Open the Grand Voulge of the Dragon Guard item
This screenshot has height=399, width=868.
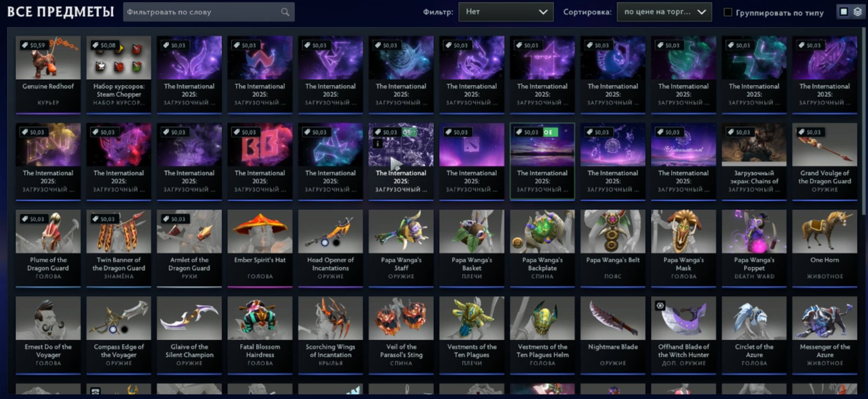click(824, 161)
